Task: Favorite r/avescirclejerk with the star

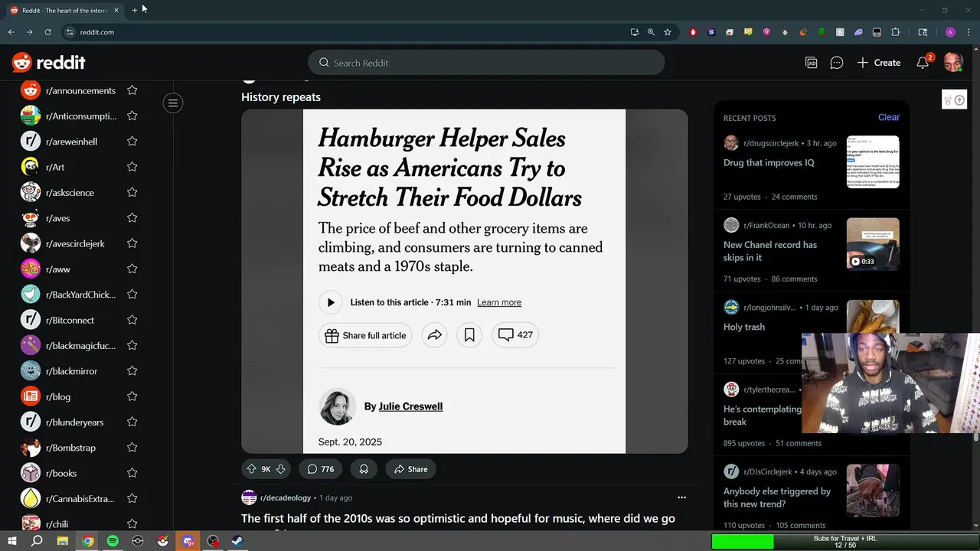Action: coord(132,243)
